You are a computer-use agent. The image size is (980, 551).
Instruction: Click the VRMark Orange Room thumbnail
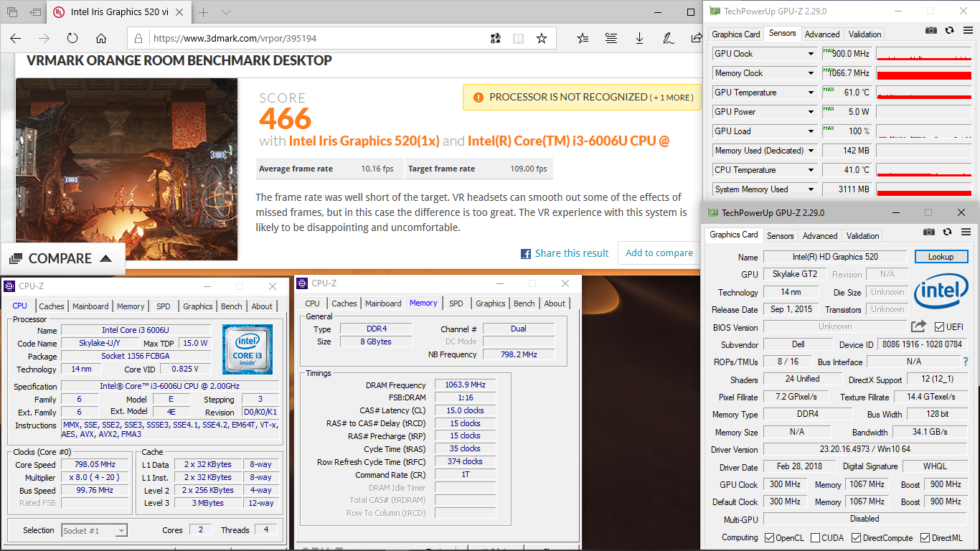pyautogui.click(x=126, y=169)
